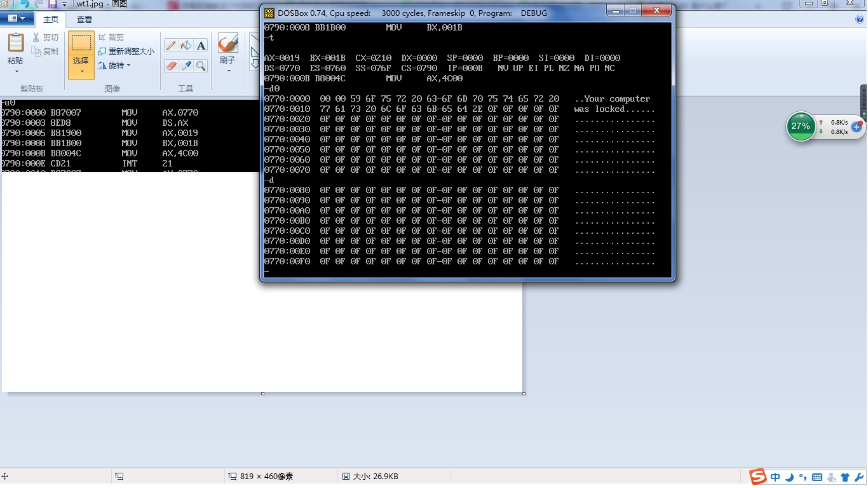Click the '-d0' command line in DOSBox

(x=272, y=88)
